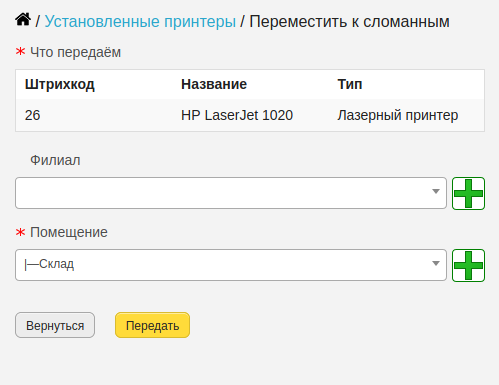
Task: Click the Штрихкод column header
Action: click(60, 84)
